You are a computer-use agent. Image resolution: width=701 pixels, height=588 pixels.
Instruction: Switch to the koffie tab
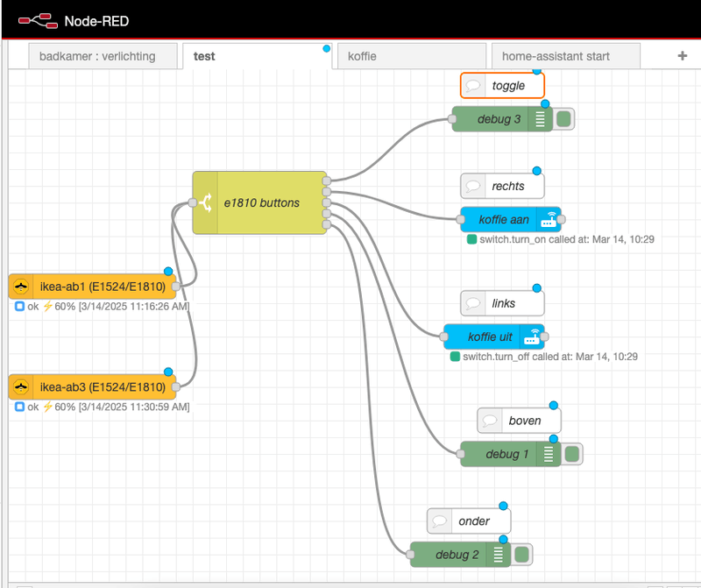tap(411, 56)
